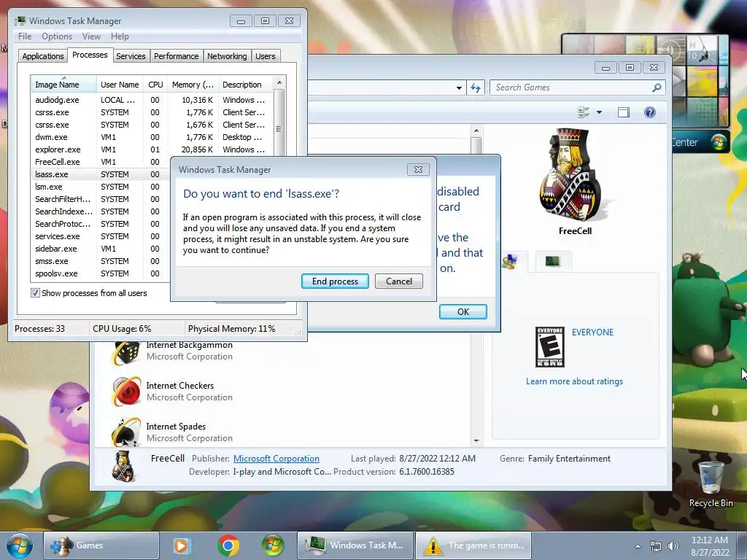The image size is (747, 560).
Task: Open the Windows Start orb
Action: pos(20,545)
